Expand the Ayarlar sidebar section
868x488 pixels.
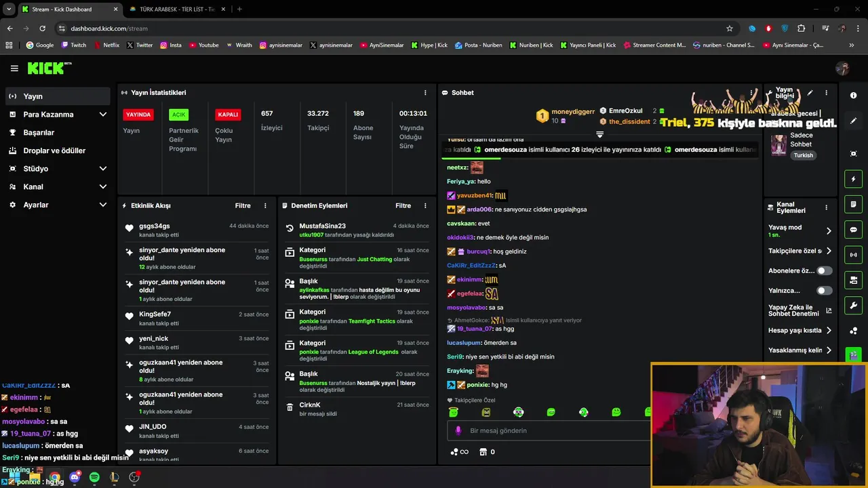(103, 205)
